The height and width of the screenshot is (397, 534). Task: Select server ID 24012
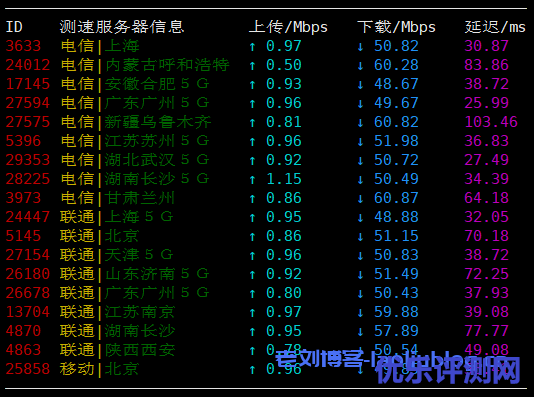pyautogui.click(x=28, y=65)
